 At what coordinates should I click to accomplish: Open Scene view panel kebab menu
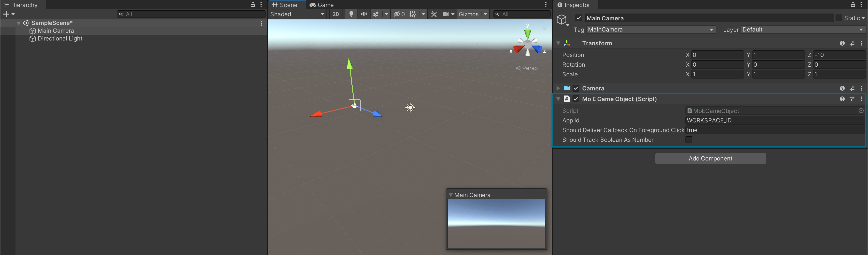coord(546,5)
